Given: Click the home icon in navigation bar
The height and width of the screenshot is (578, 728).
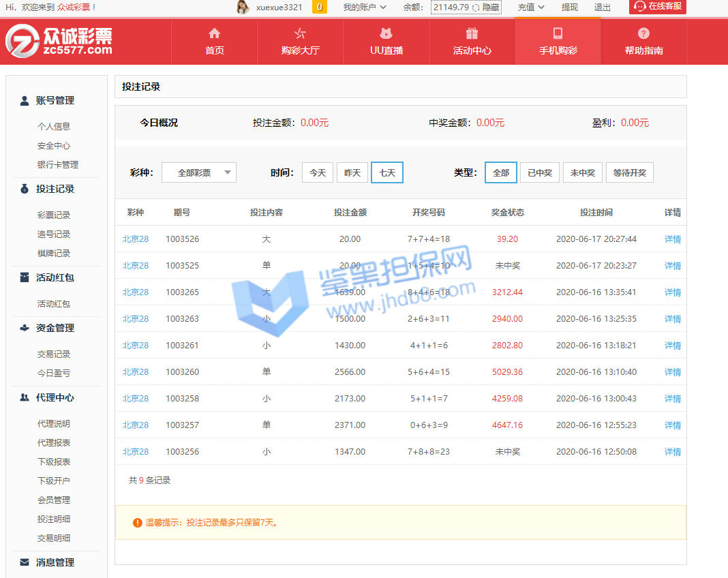Looking at the screenshot, I should point(215,33).
